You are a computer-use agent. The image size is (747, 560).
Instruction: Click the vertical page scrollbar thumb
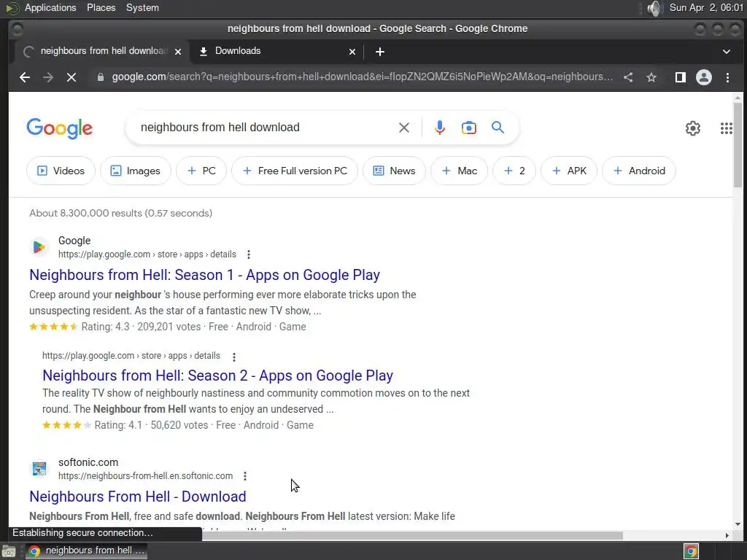tap(738, 145)
